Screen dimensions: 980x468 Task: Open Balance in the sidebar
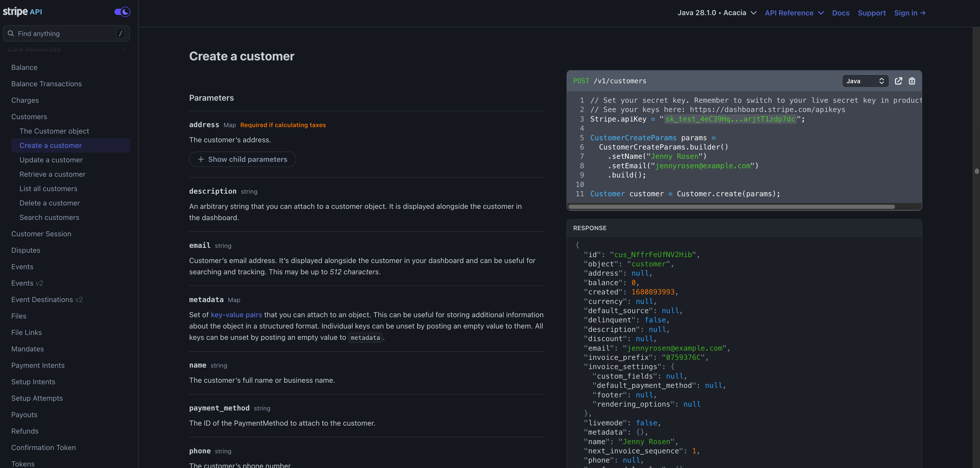click(24, 67)
